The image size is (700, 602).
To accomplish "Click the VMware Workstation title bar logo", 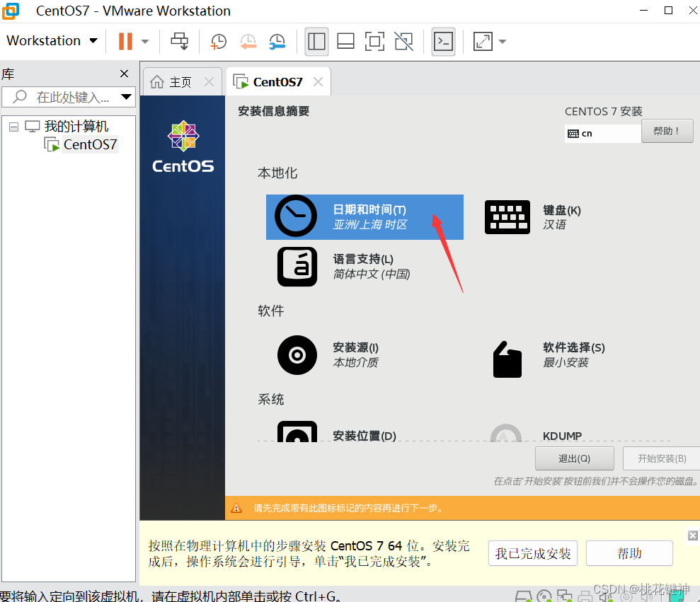I will (x=11, y=11).
